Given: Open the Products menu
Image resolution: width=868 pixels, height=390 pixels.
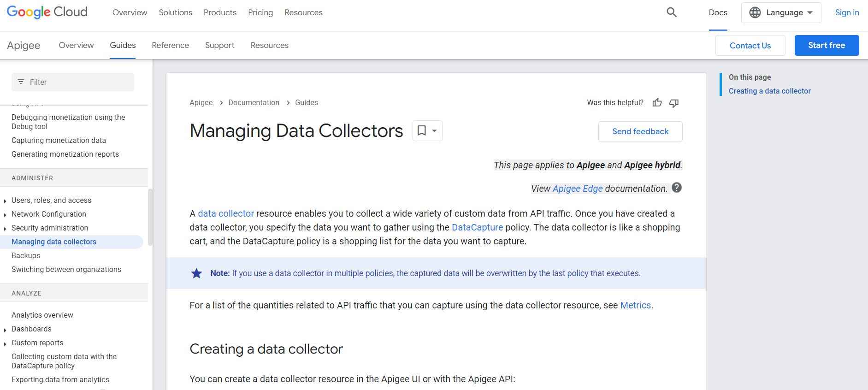Looking at the screenshot, I should 220,12.
